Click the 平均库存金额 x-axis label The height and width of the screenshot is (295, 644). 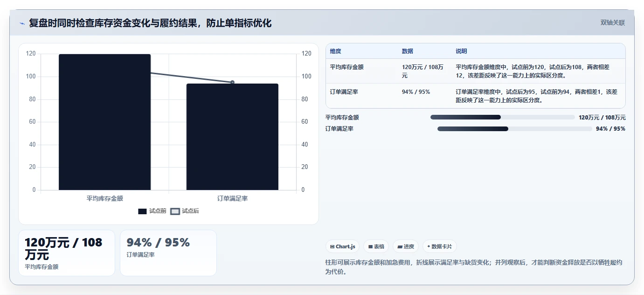[x=104, y=198]
